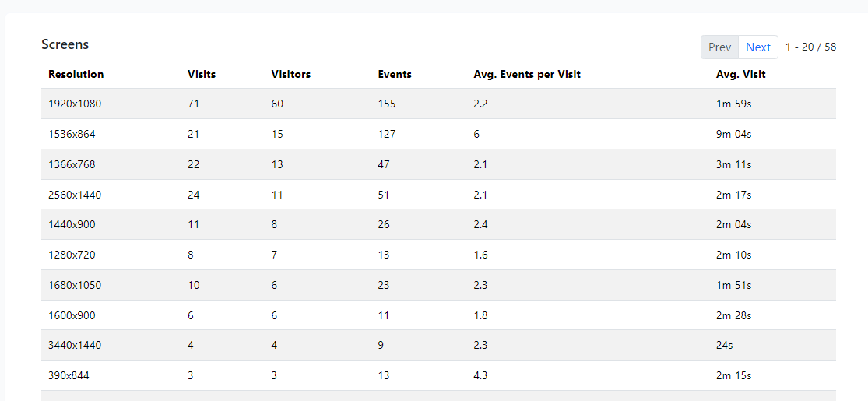The image size is (868, 401).
Task: Select the 1440x900 table row
Action: 438,225
